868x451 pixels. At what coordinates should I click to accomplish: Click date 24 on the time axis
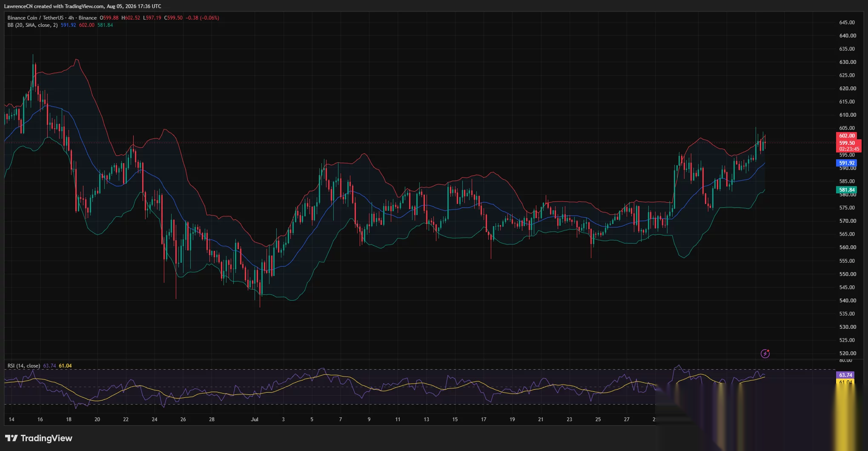pos(155,419)
